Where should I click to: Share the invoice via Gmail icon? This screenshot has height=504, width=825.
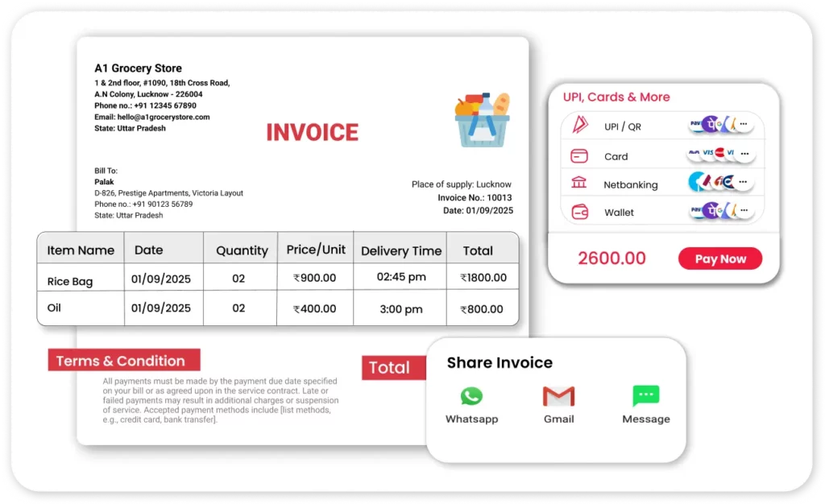558,396
